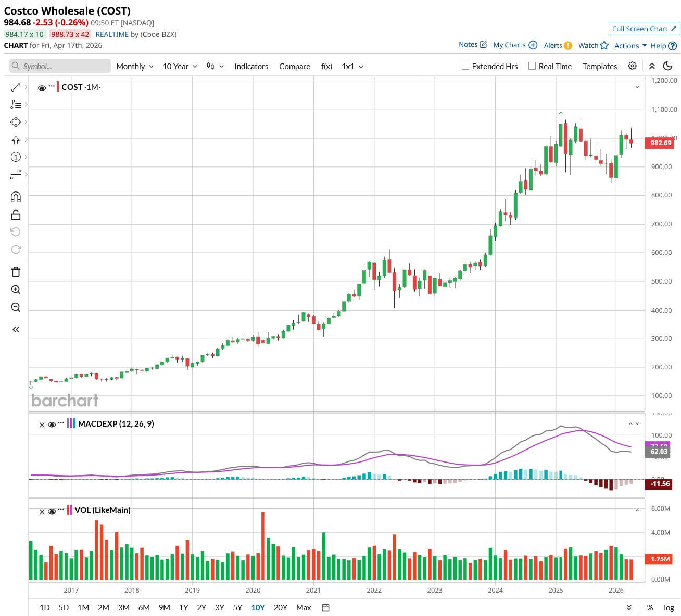Click the lock drawings icon
This screenshot has width=681, height=616.
click(16, 215)
